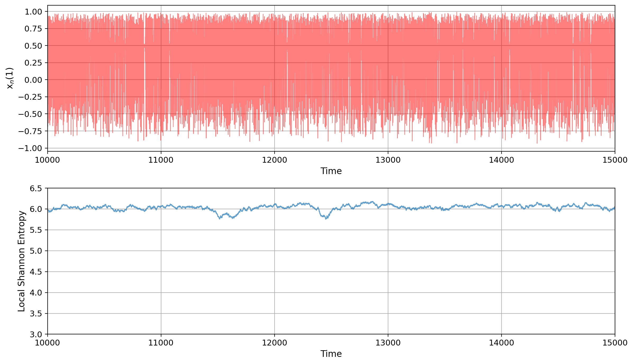Click the −1.00 tick on top plot

click(30, 148)
